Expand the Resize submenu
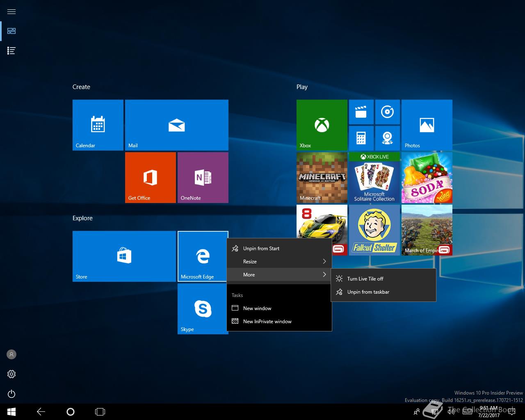525x420 pixels. 279,262
